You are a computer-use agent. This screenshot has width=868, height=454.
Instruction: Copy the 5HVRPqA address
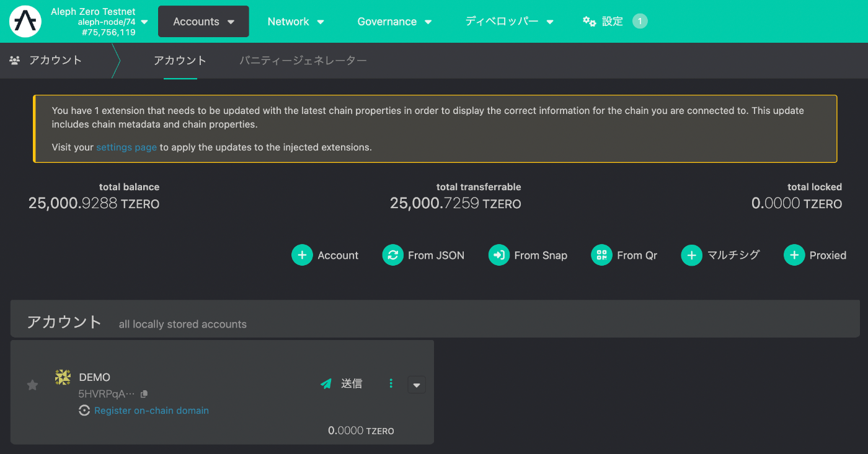pyautogui.click(x=144, y=394)
